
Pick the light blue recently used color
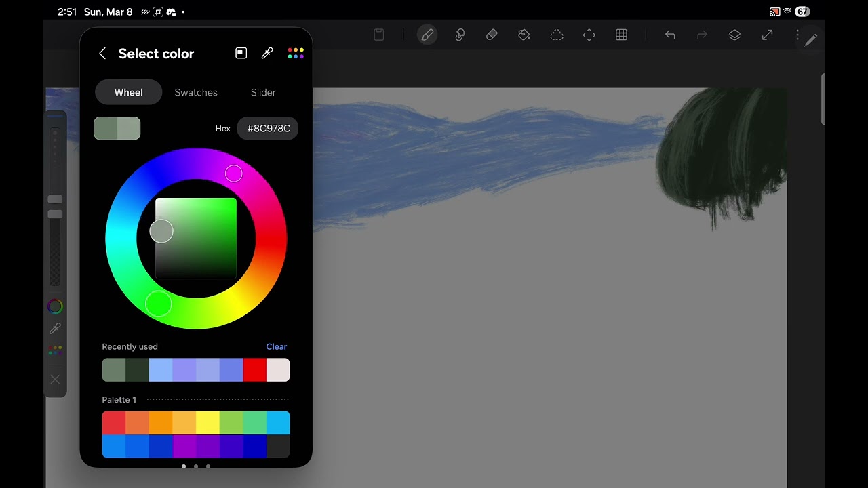coord(161,370)
